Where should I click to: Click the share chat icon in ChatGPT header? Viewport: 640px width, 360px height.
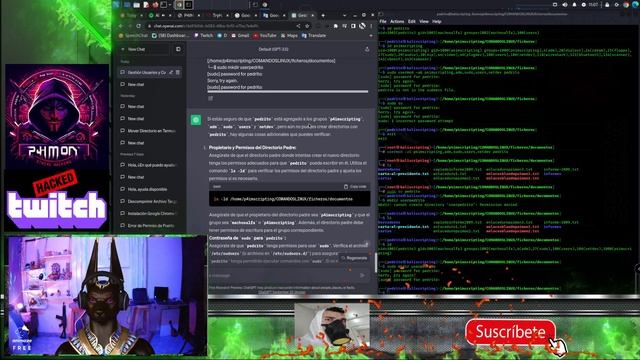[x=367, y=49]
